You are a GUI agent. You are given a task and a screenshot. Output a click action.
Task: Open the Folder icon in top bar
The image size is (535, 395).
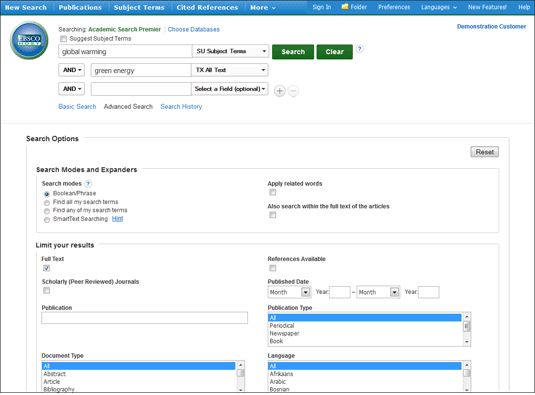tap(345, 6)
